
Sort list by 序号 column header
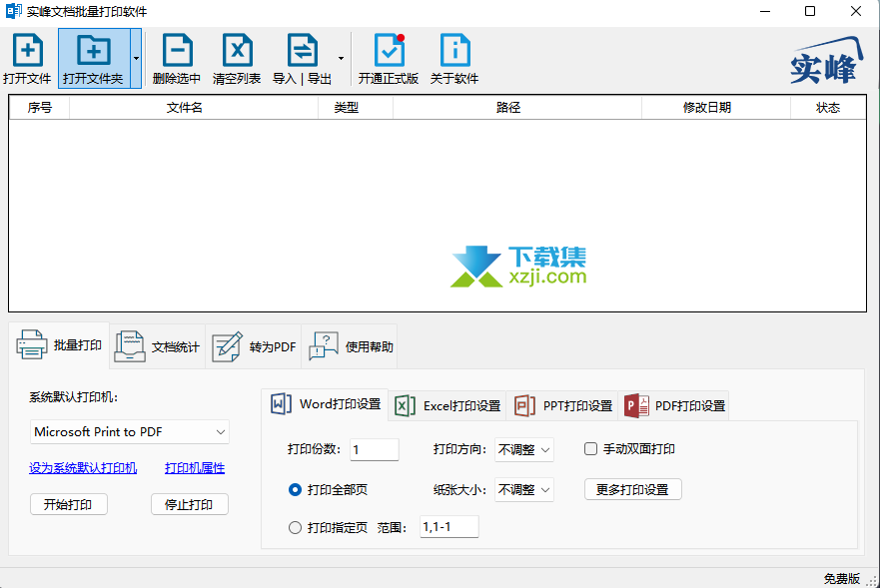39,108
